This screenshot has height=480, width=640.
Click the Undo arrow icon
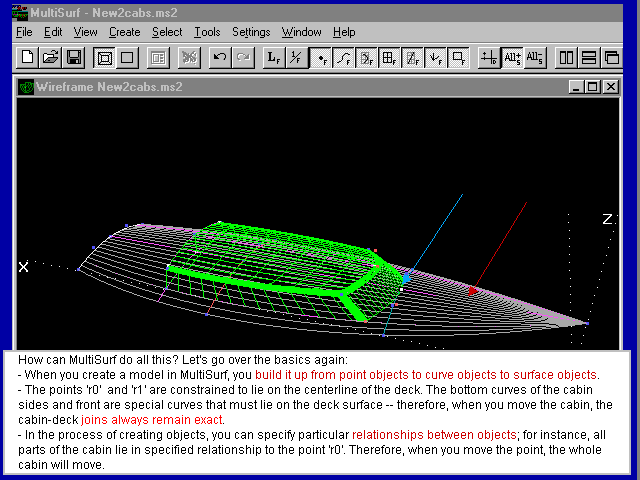(220, 58)
